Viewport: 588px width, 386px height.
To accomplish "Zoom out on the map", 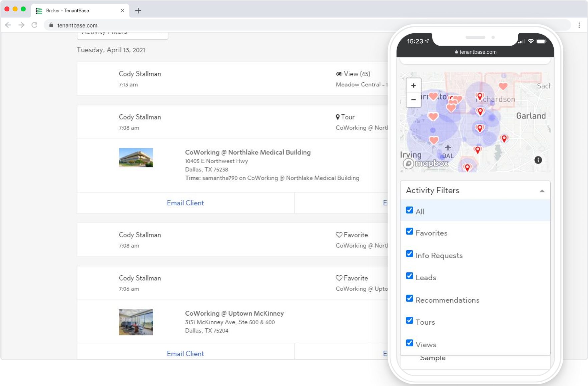I will pos(414,99).
